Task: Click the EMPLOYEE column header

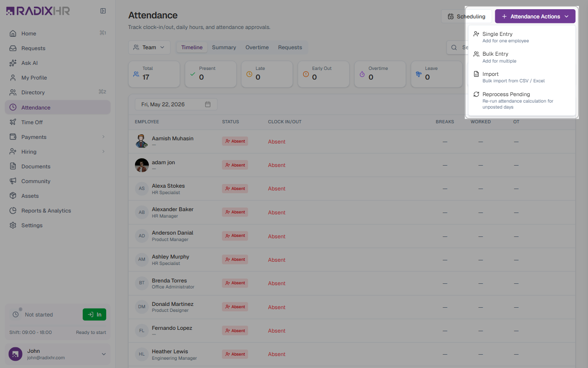Action: point(147,122)
